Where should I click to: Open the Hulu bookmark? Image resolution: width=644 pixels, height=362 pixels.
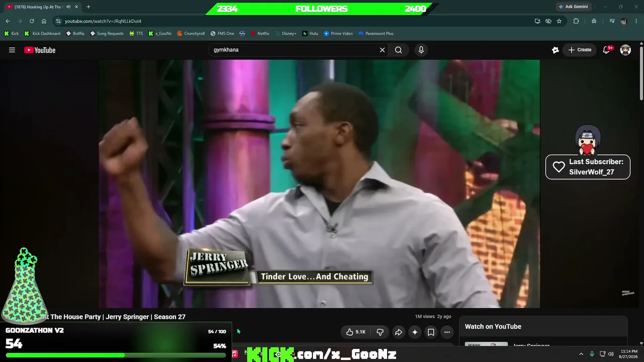tap(310, 33)
